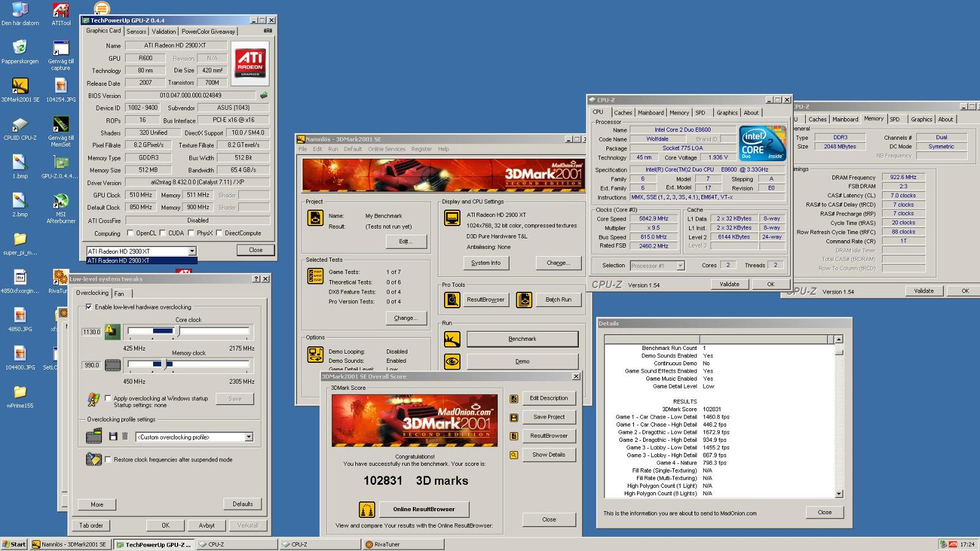Click the Memory clock value field 990.0

tap(91, 365)
